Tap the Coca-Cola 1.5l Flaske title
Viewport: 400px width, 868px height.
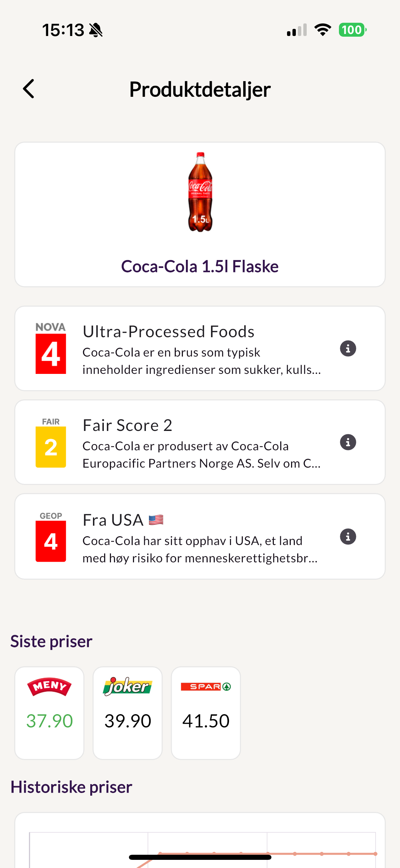coord(200,266)
